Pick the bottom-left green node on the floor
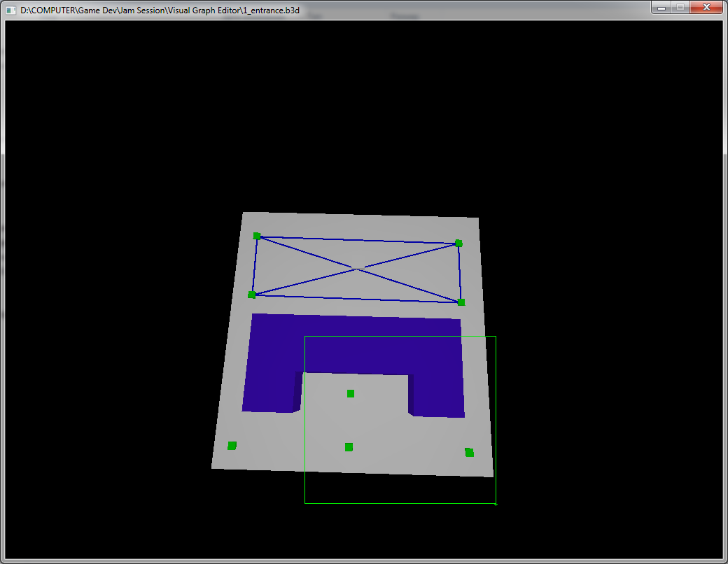This screenshot has width=728, height=564. click(x=232, y=446)
